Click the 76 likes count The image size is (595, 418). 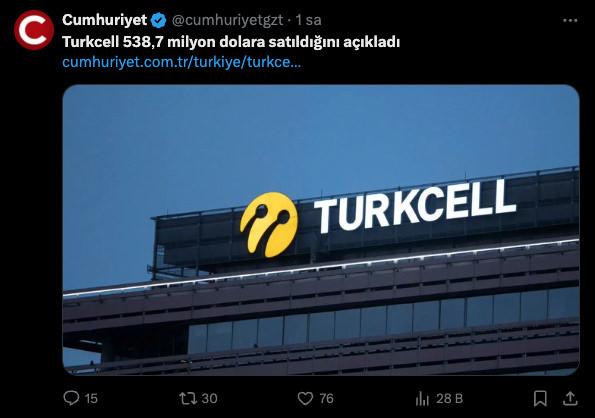[326, 399]
